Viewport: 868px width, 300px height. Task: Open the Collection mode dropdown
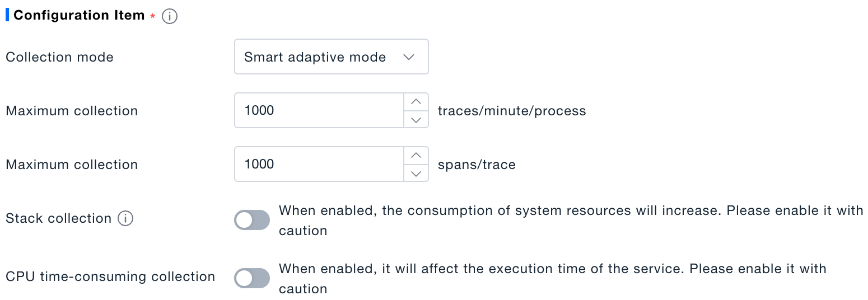pos(332,57)
